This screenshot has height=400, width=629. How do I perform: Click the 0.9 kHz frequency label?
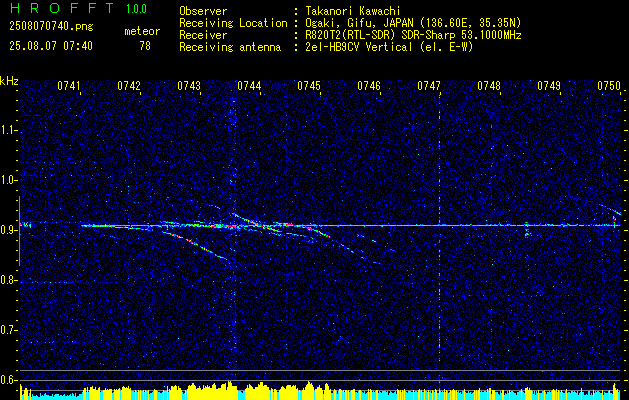tap(8, 230)
